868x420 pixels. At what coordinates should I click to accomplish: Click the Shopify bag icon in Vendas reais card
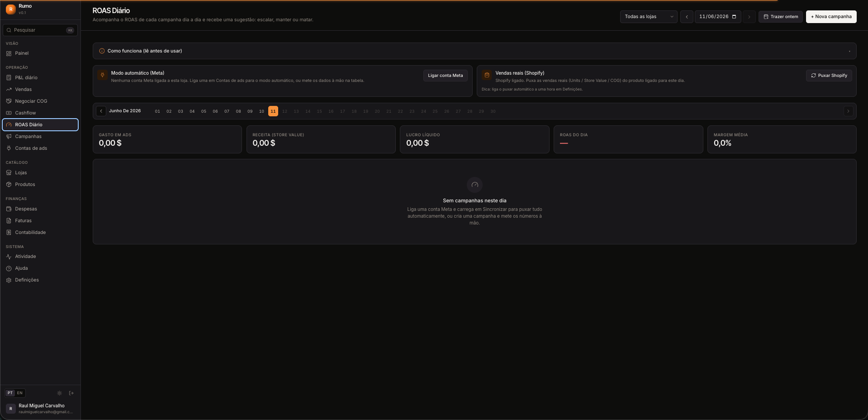point(487,75)
